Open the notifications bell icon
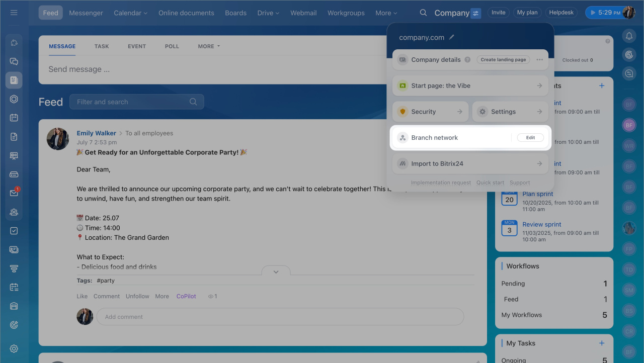 coord(629,36)
